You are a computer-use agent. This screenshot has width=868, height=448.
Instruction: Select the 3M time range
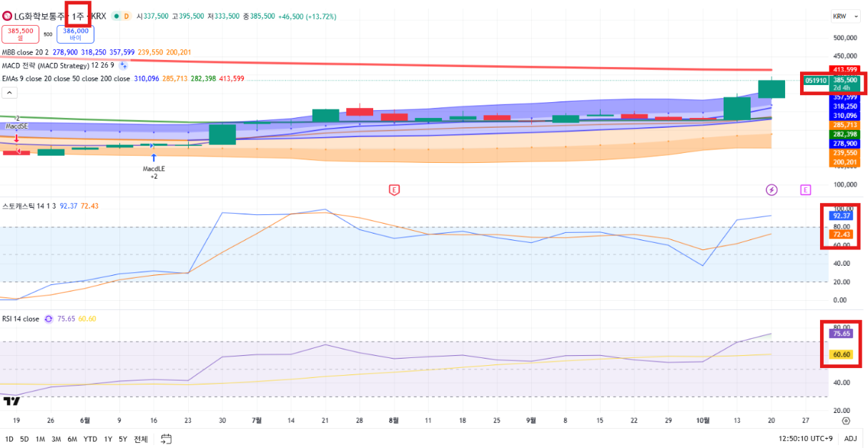pyautogui.click(x=56, y=439)
